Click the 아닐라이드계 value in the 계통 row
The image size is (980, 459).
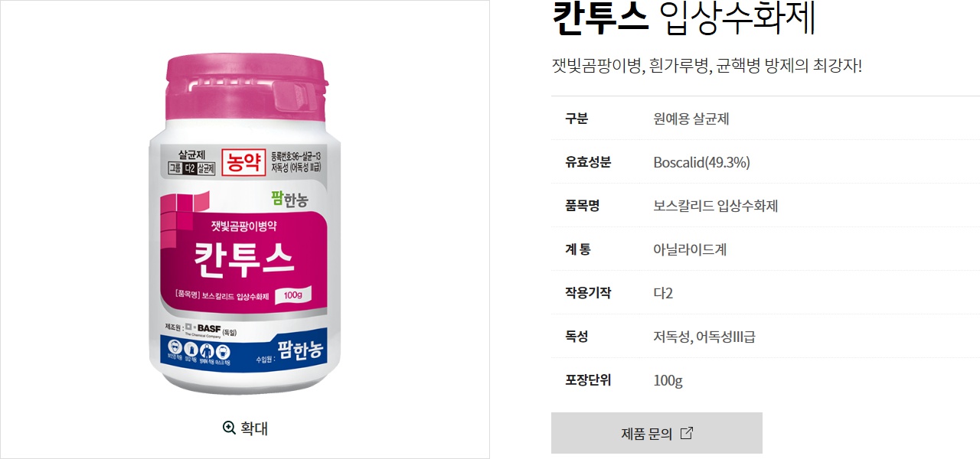[690, 249]
